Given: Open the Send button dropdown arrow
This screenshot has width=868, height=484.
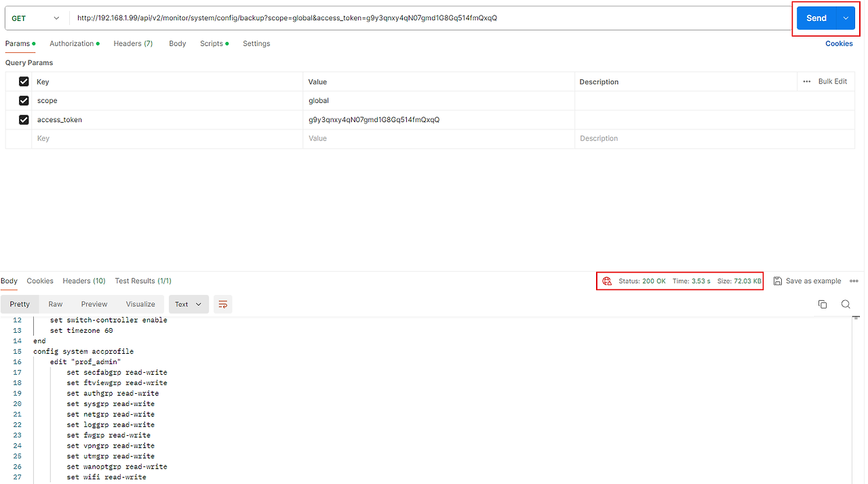Looking at the screenshot, I should click(x=845, y=18).
